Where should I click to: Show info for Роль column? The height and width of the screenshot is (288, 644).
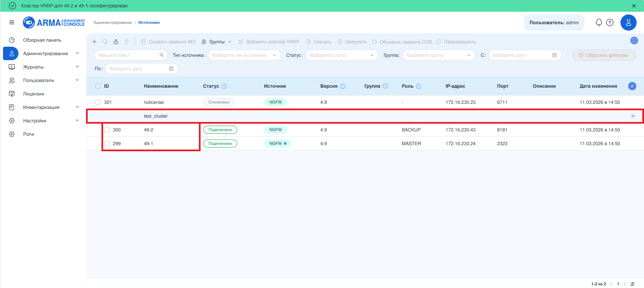(x=419, y=86)
